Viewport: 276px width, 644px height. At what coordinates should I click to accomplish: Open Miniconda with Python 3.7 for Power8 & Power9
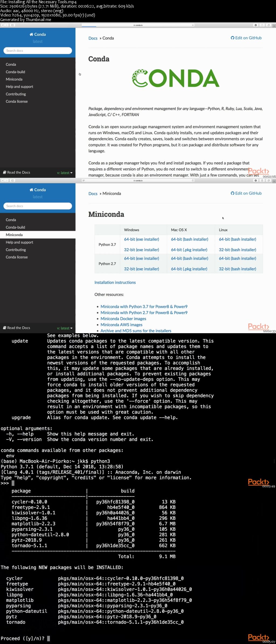click(x=144, y=307)
